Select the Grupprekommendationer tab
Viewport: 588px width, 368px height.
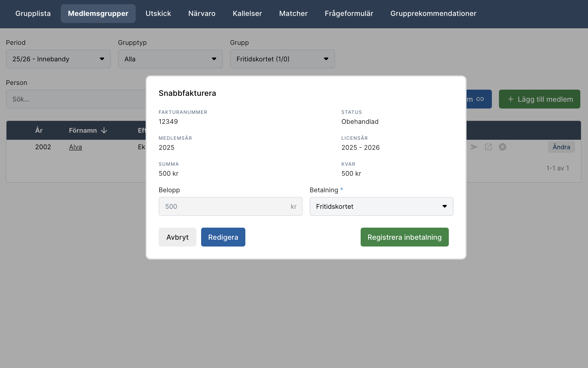click(x=433, y=14)
